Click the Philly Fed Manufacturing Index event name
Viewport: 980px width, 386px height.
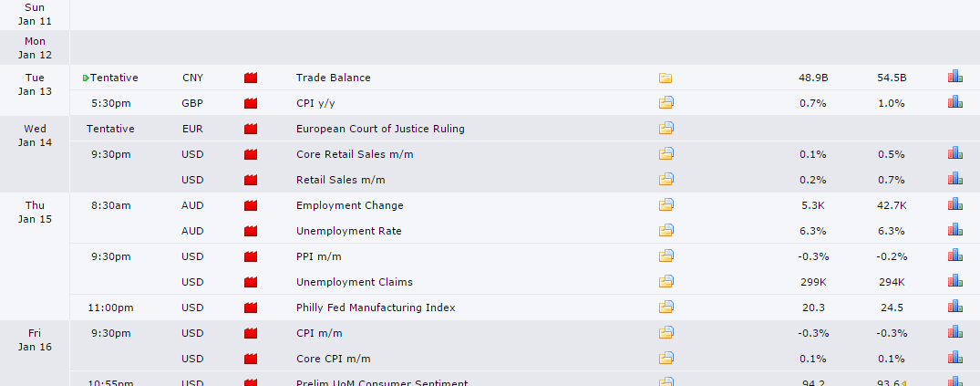(376, 308)
